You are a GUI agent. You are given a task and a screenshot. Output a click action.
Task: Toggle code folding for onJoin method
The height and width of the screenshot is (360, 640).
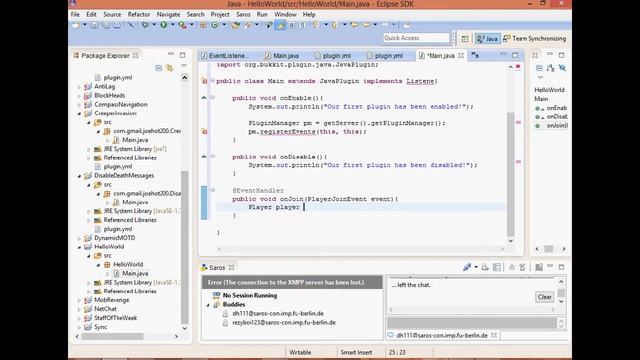coord(212,190)
